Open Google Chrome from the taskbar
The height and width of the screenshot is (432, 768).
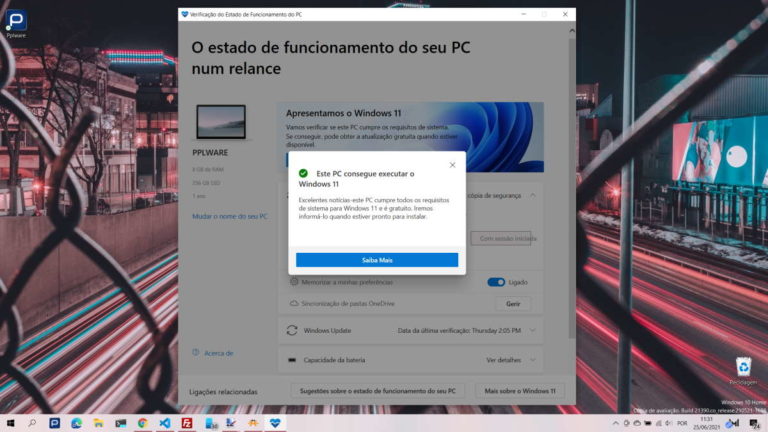(x=143, y=423)
